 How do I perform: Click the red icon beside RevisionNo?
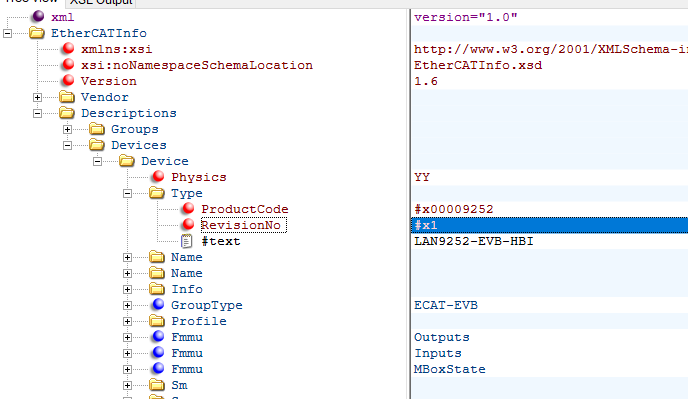tap(188, 224)
